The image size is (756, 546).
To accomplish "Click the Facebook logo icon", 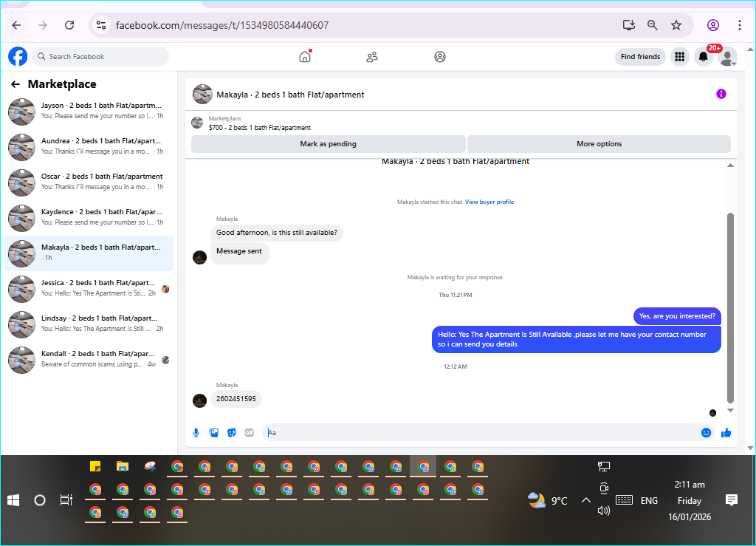I will [x=18, y=56].
